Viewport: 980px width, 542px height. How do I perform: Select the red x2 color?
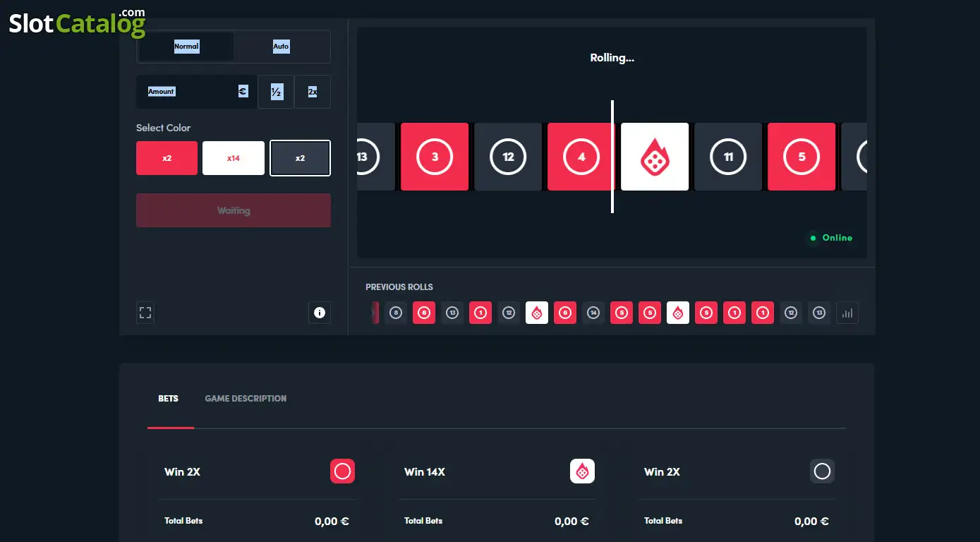click(x=167, y=158)
